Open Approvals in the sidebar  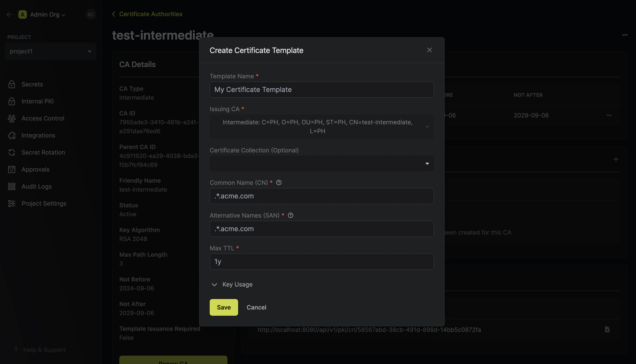35,169
